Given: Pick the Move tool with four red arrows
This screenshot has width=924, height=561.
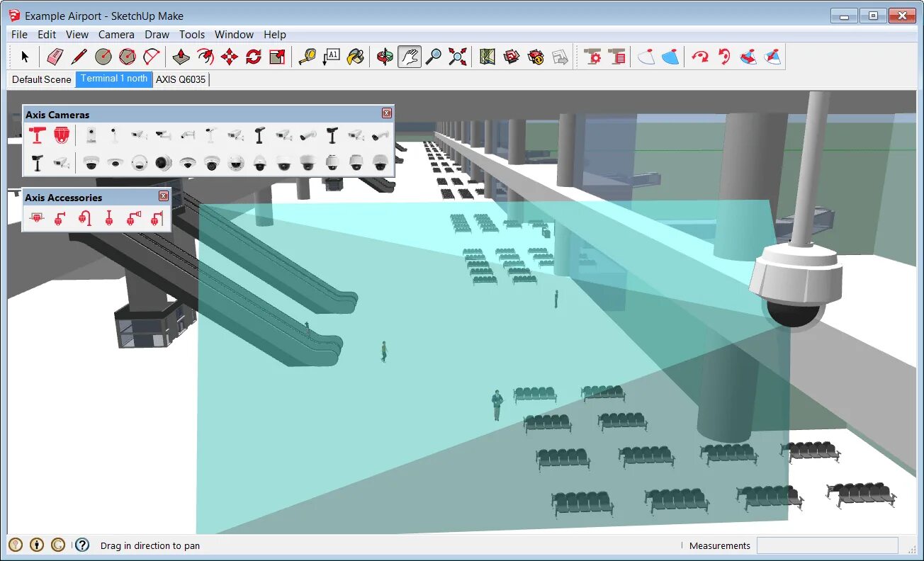Looking at the screenshot, I should (230, 57).
